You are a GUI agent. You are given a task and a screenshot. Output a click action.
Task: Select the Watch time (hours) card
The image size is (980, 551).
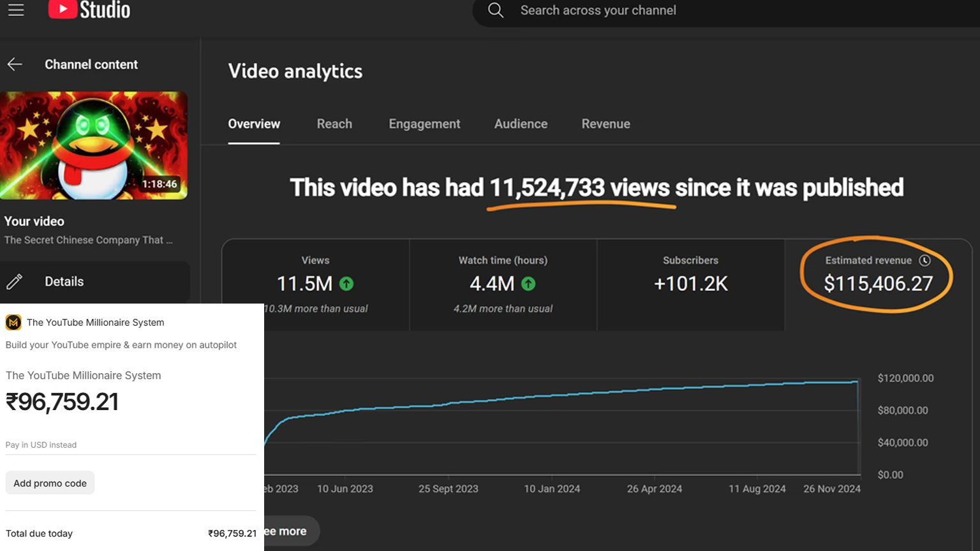(503, 284)
